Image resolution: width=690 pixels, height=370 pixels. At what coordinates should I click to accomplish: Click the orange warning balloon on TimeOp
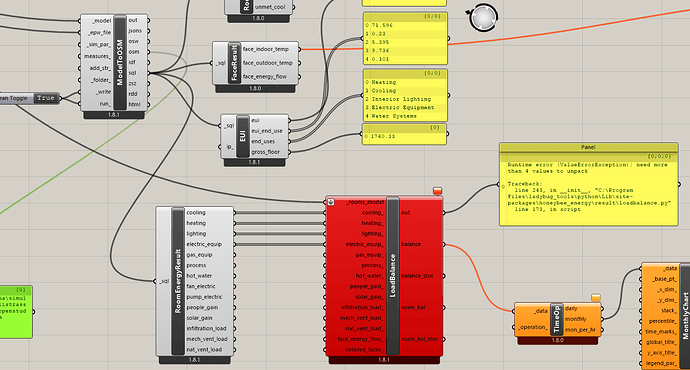[x=596, y=297]
